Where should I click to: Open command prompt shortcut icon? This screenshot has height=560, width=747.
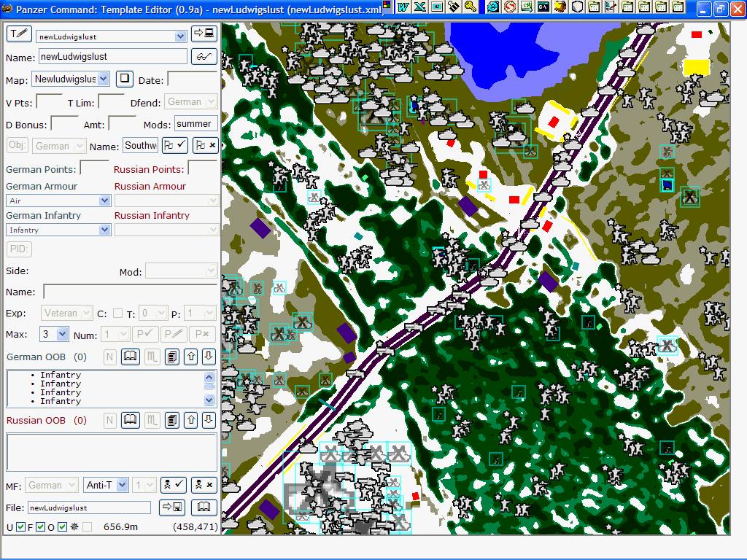tap(543, 7)
